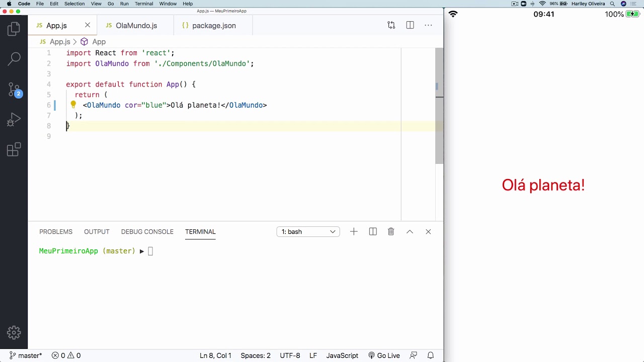Open the Selection menu in menu bar
Image resolution: width=644 pixels, height=362 pixels.
click(74, 4)
